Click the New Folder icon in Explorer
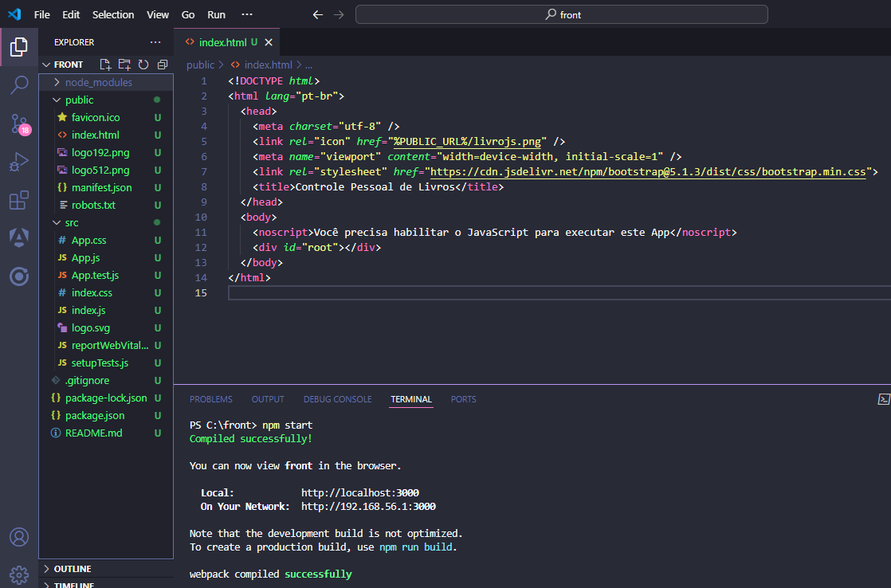The image size is (891, 588). [x=124, y=65]
